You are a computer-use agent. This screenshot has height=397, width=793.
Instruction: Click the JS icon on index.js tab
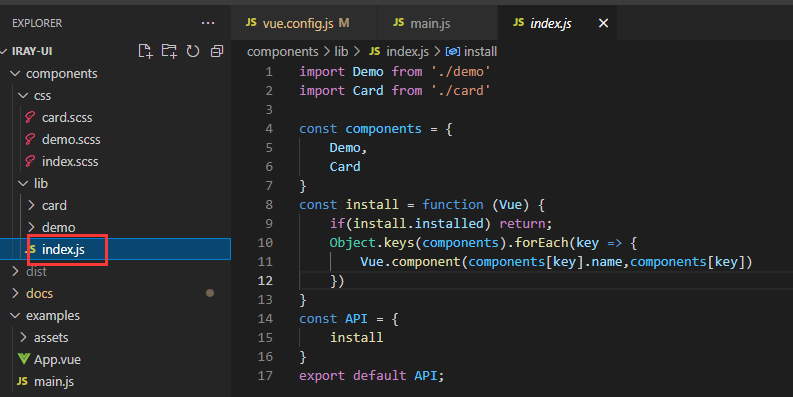[x=518, y=22]
